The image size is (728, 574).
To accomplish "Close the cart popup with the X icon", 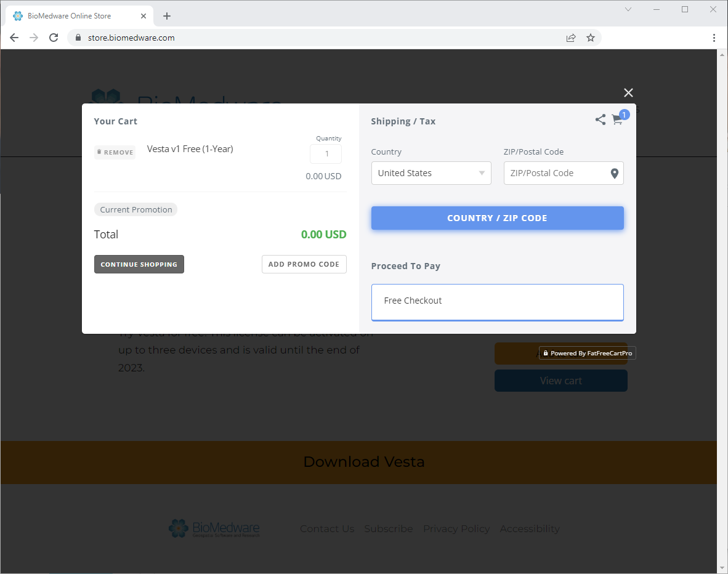I will coord(628,93).
